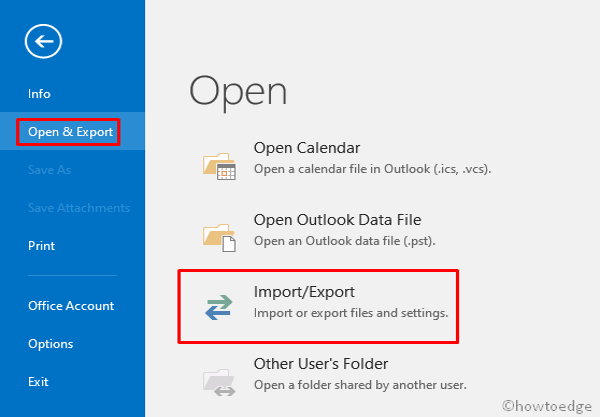Open Outlook Options from the sidebar

tap(50, 344)
